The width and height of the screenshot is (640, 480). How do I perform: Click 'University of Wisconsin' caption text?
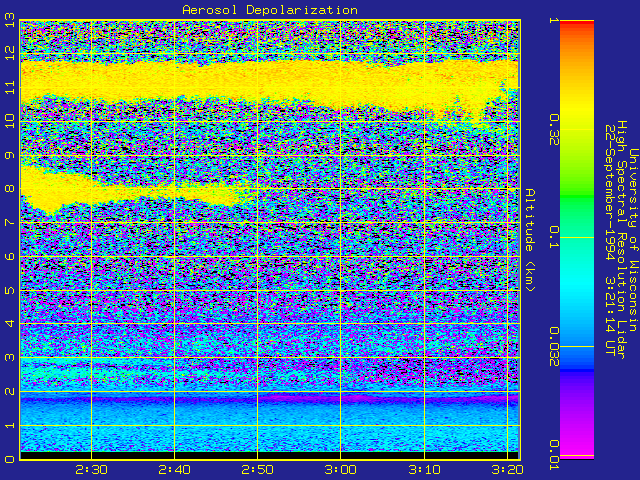[633, 240]
